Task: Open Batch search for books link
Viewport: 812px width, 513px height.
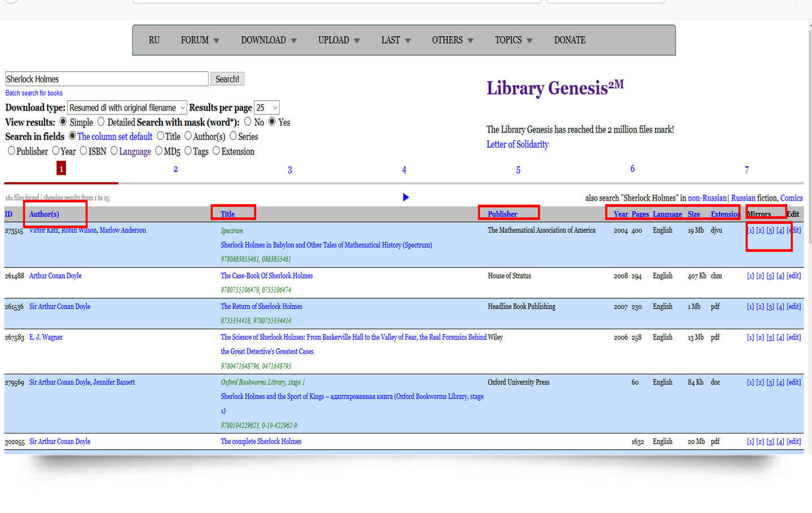Action: (34, 93)
